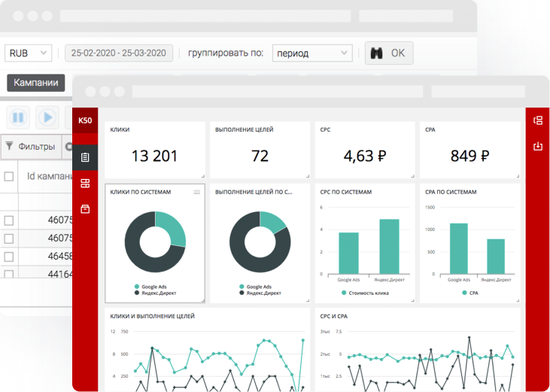This screenshot has height=392, width=550.
Task: Open the clipboard reports icon in sidebar
Action: pos(85,157)
